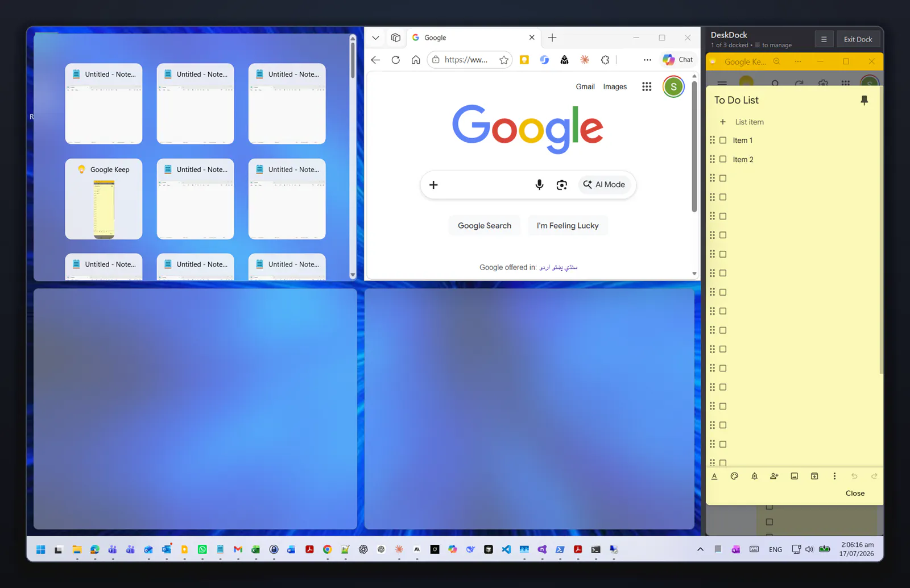Open Images link on Google page
The width and height of the screenshot is (910, 588).
tap(615, 86)
